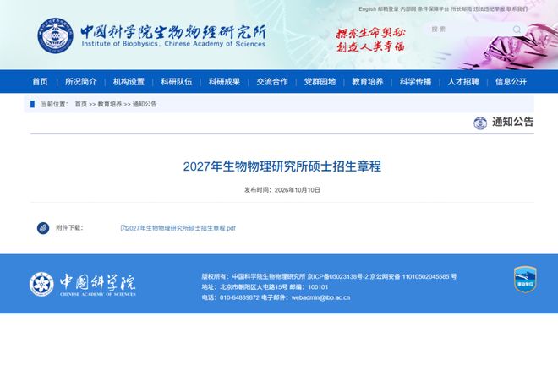The image size is (558, 392).
Task: Open the 邮箱登录 top link
Action: (x=388, y=9)
